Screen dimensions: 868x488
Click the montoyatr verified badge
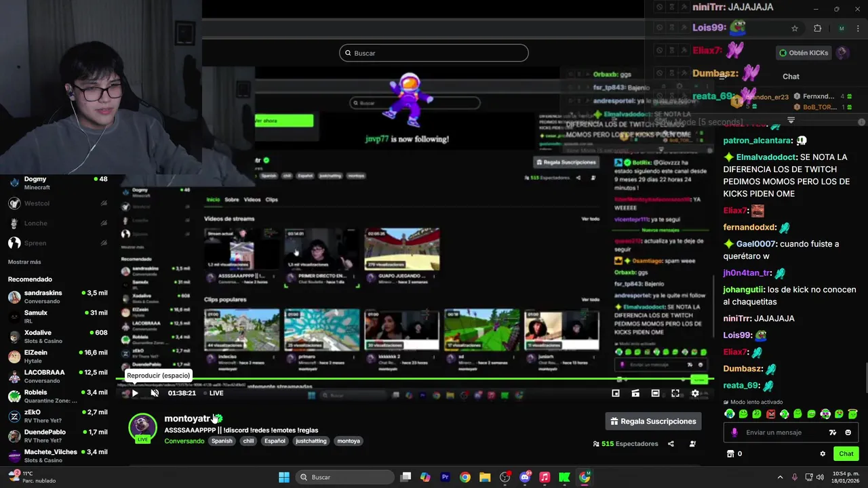click(x=218, y=419)
